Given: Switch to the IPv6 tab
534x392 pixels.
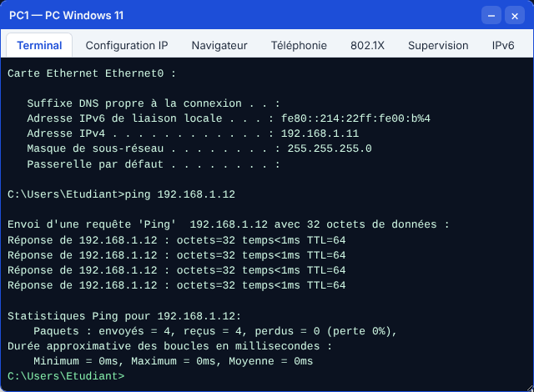Looking at the screenshot, I should coord(502,45).
